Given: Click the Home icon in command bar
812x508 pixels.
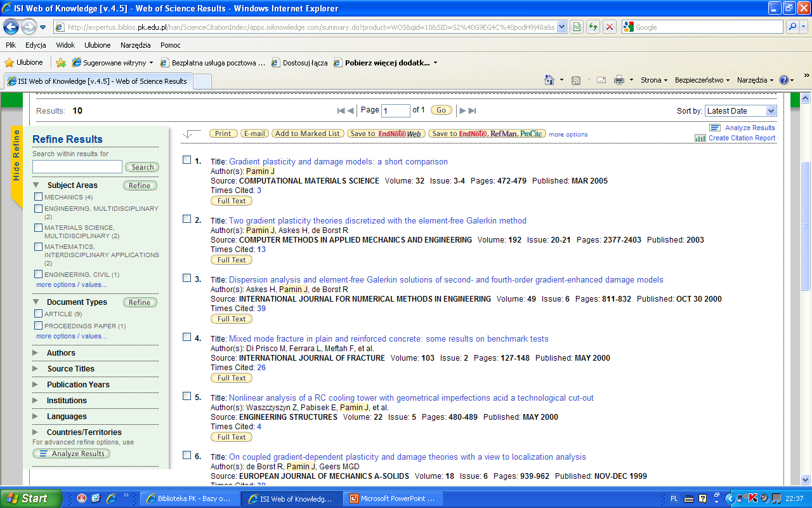Looking at the screenshot, I should [x=550, y=80].
